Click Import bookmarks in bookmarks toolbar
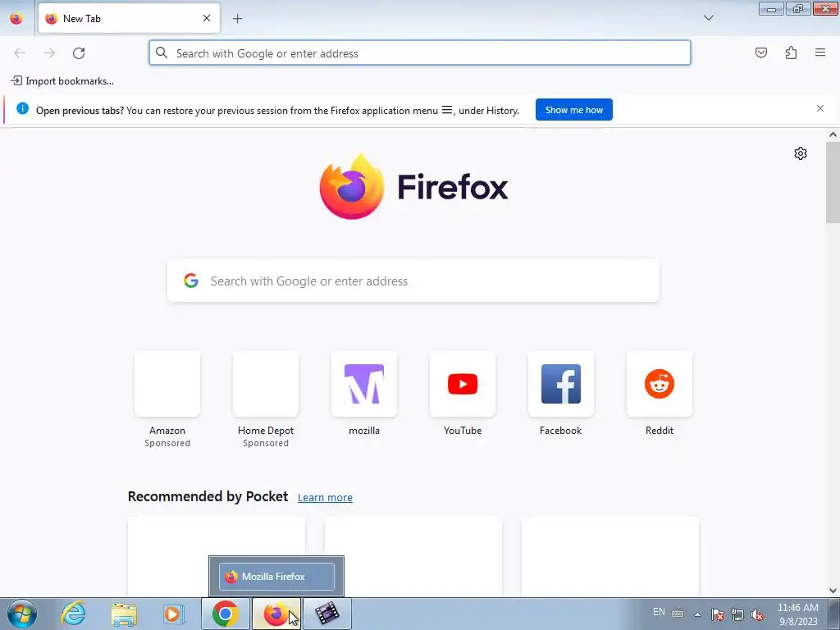The image size is (840, 630). tap(62, 81)
